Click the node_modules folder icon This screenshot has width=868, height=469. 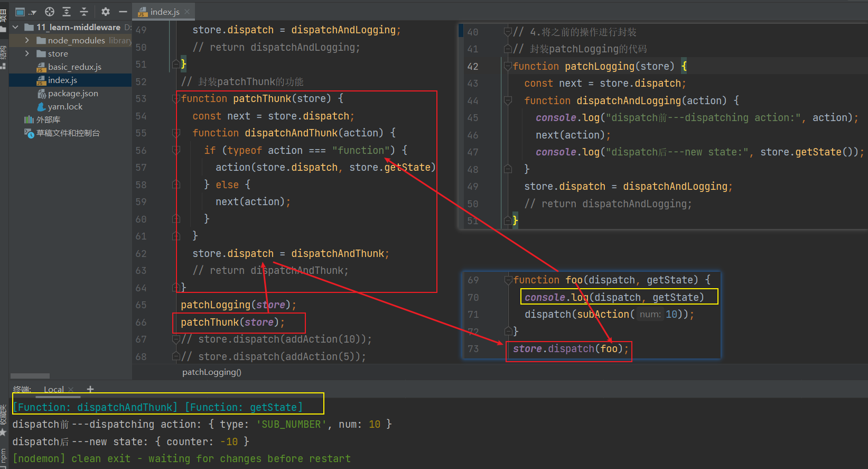pos(41,40)
